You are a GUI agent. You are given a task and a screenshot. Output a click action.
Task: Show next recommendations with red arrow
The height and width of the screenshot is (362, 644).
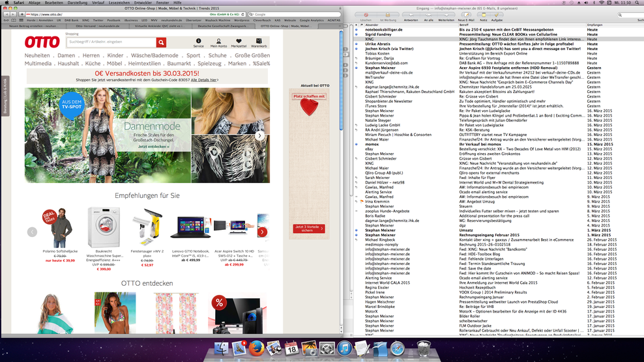(x=262, y=232)
